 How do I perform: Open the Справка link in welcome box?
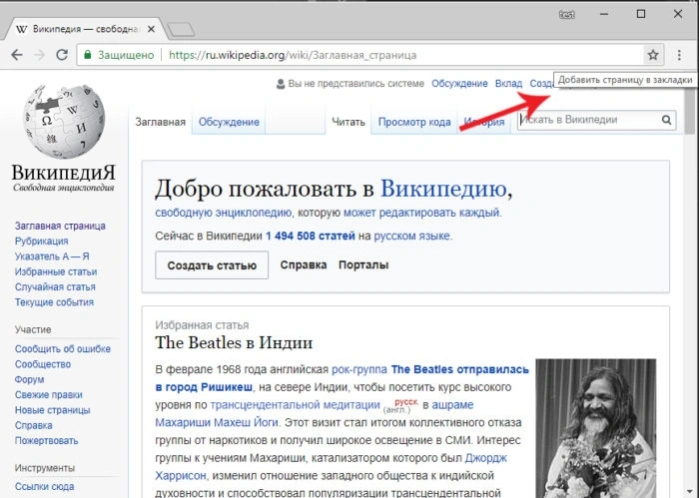coord(303,265)
